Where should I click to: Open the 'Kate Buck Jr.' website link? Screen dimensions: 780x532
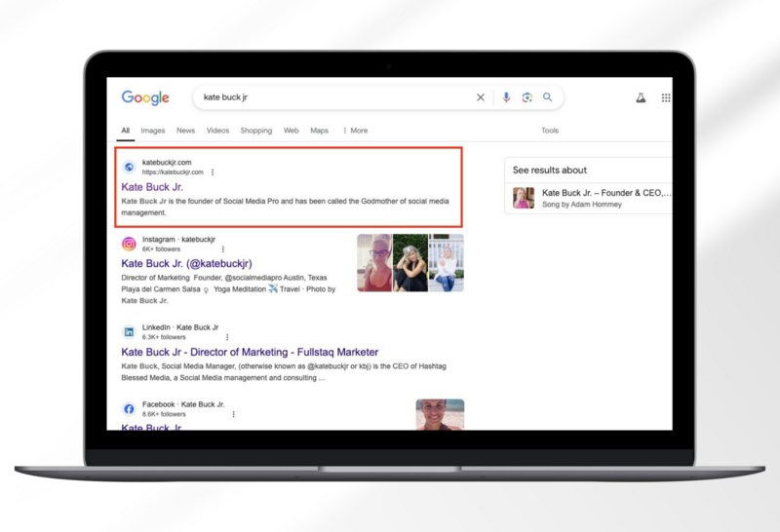coord(152,187)
